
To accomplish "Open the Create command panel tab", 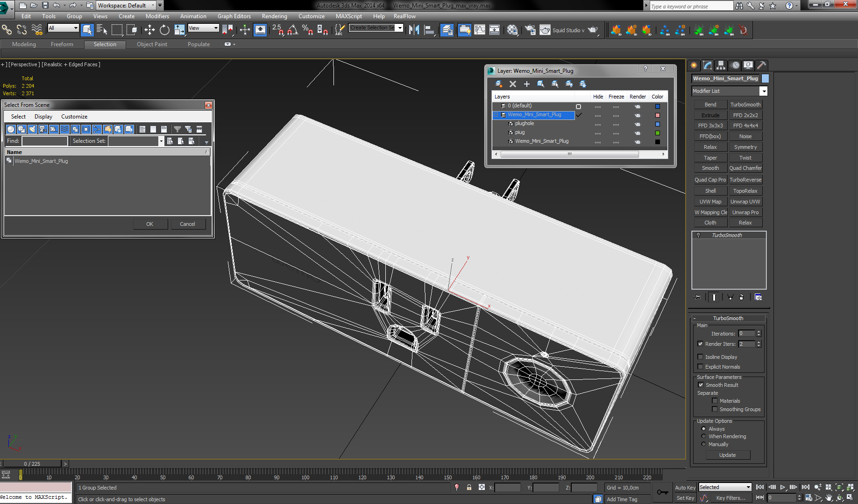I will tap(694, 65).
